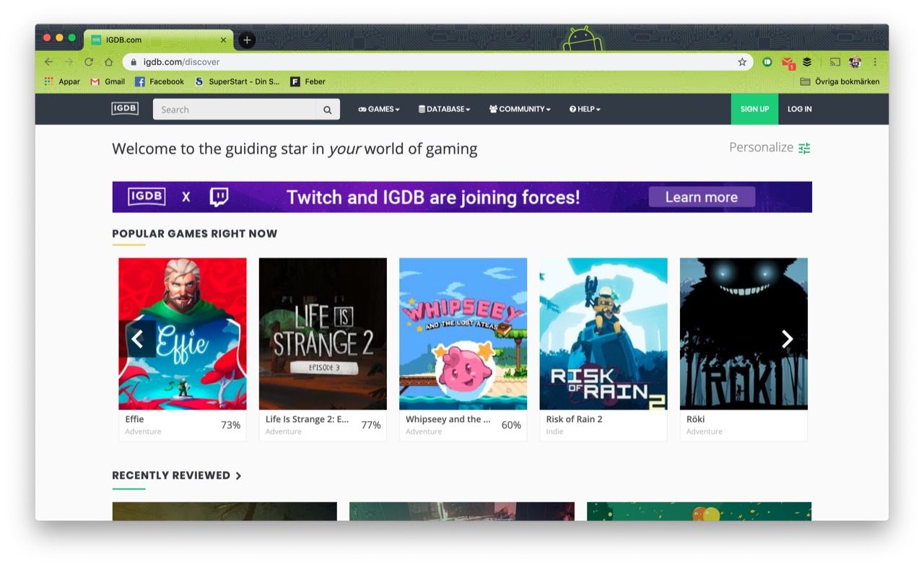
Task: Expand the Help dropdown menu
Action: coord(585,110)
